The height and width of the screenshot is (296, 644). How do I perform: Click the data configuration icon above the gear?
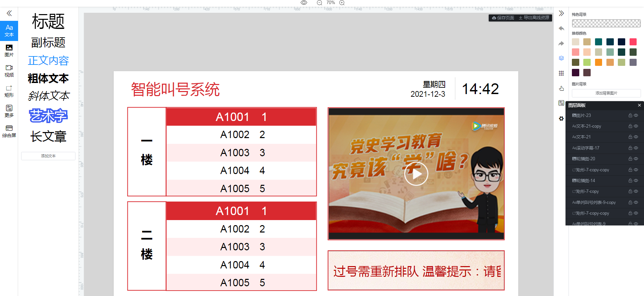click(561, 103)
